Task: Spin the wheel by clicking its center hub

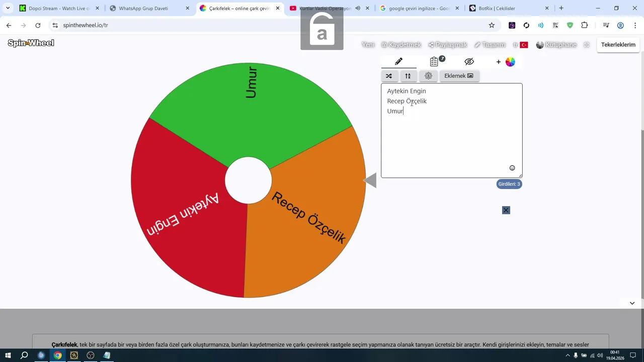Action: tap(248, 180)
